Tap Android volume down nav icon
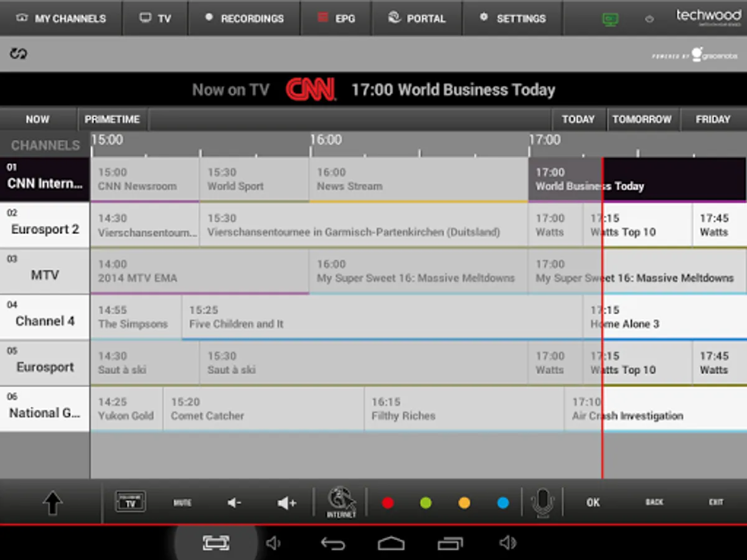Screen dimensions: 747x560 tap(273, 544)
